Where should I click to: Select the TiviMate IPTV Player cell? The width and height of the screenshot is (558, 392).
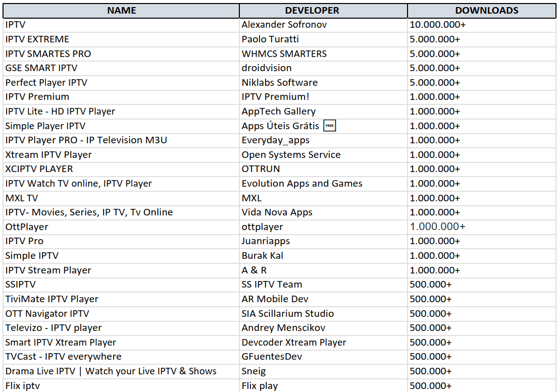[x=52, y=299]
